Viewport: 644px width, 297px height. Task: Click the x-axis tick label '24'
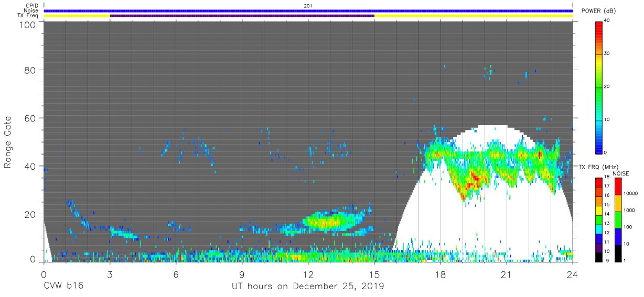click(573, 273)
